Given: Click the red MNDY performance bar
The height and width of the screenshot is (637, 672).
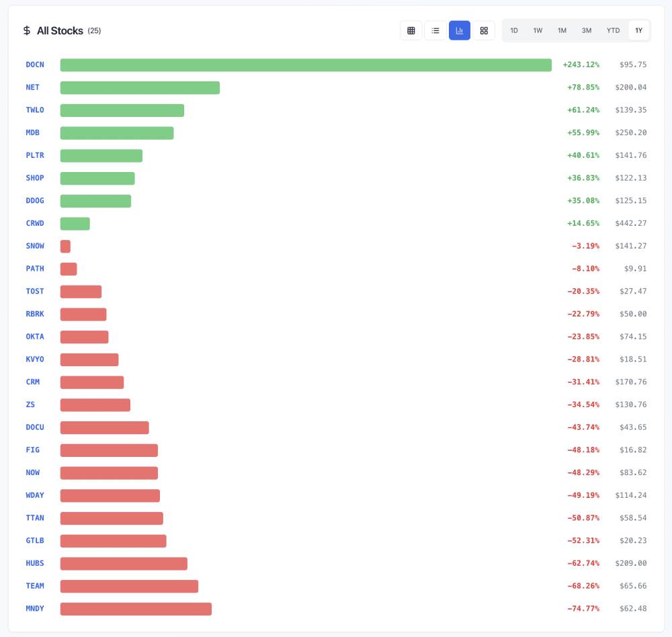Looking at the screenshot, I should pos(136,609).
